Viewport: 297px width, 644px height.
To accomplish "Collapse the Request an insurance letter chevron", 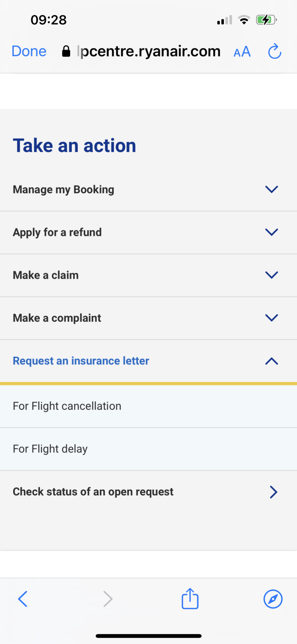I will (x=272, y=361).
